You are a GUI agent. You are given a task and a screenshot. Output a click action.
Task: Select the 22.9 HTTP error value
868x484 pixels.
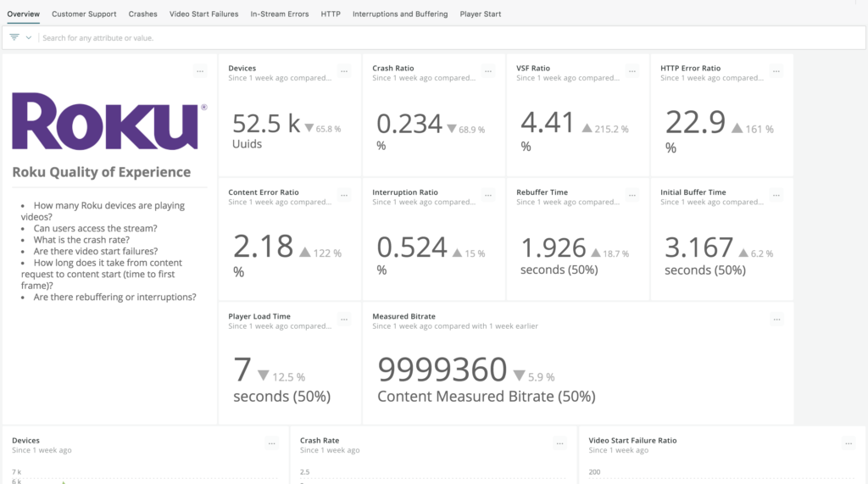coord(695,122)
